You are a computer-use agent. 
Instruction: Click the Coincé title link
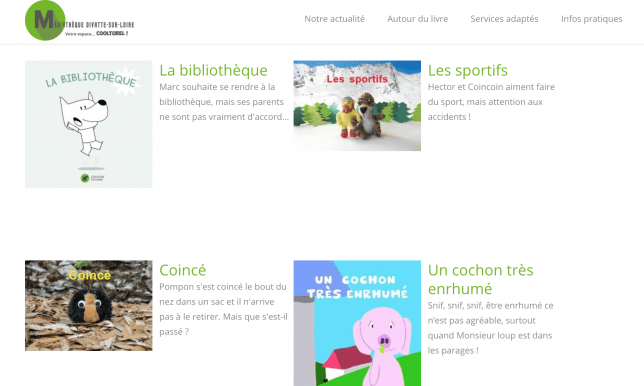[x=182, y=270]
